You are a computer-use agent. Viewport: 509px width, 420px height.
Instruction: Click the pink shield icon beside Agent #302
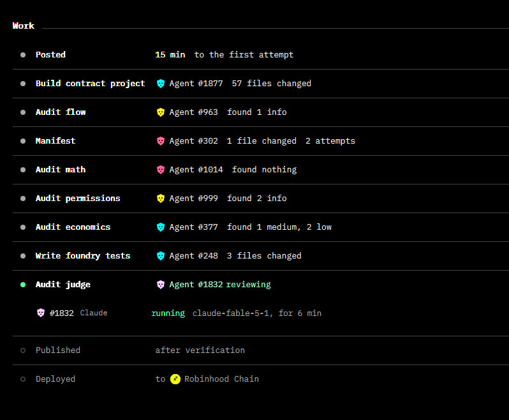[160, 141]
